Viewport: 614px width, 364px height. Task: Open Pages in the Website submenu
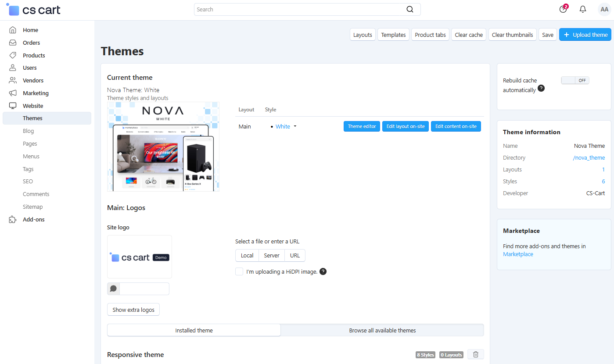pyautogui.click(x=30, y=144)
